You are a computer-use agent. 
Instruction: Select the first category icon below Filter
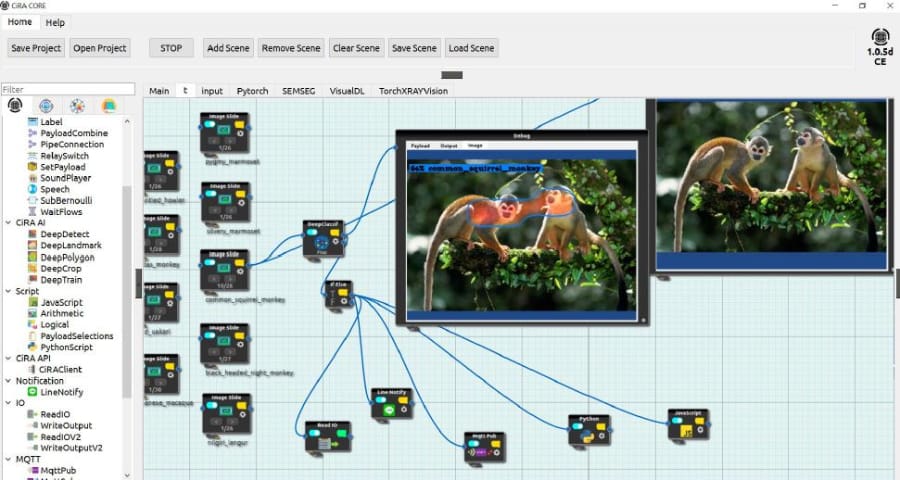point(15,106)
